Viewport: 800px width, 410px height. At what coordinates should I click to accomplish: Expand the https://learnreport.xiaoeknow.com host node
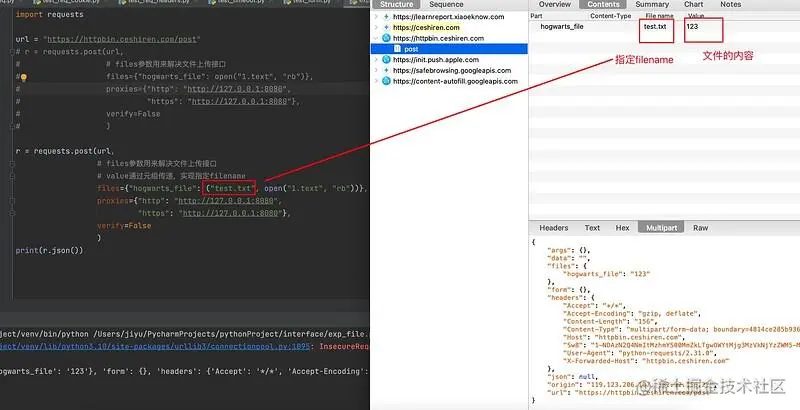376,17
